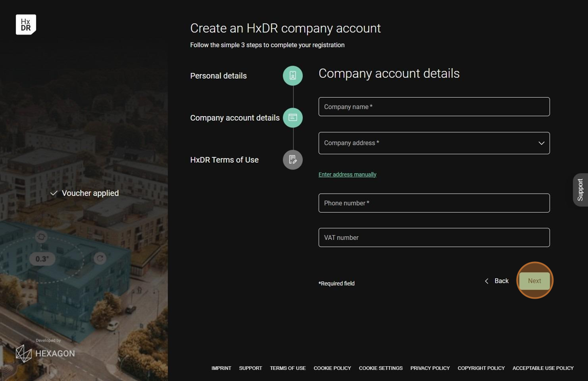Focus the VAT number field

(434, 237)
